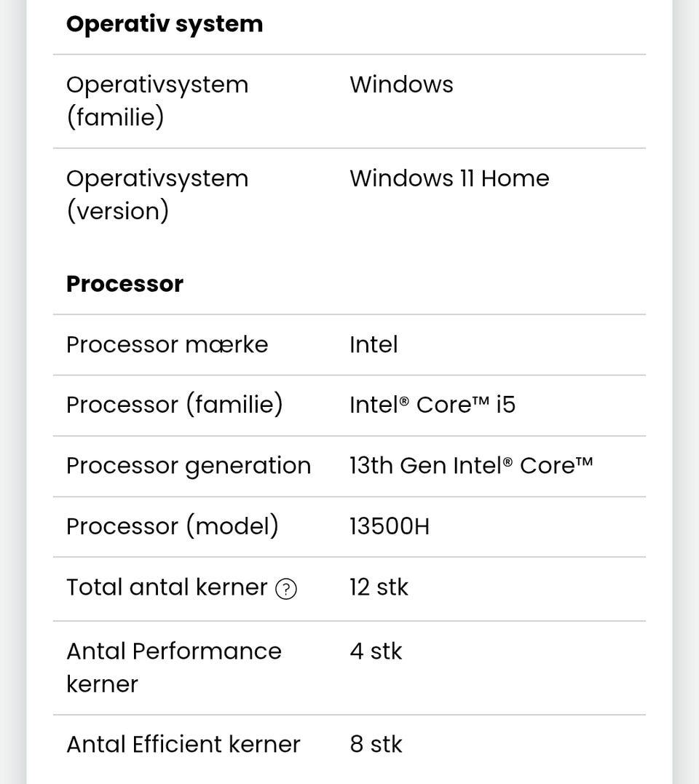The height and width of the screenshot is (784, 699).
Task: Click the help icon beside Total antal kerner
Action: click(286, 589)
